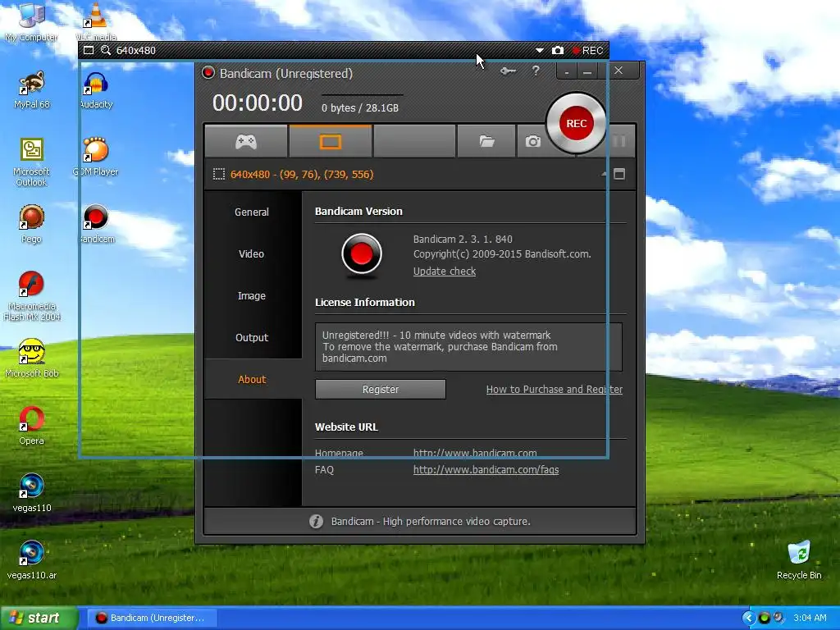840x630 pixels.
Task: Click the info icon in bottom status bar
Action: coord(316,521)
